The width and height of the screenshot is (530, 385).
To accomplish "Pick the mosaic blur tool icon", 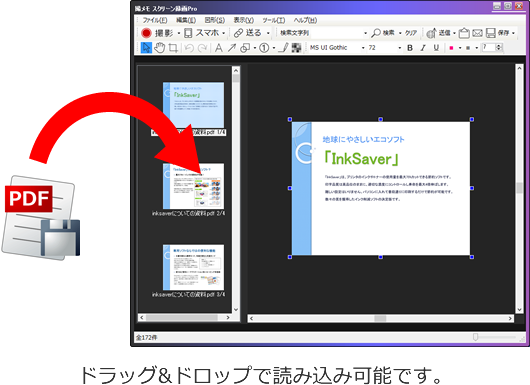I will 296,48.
